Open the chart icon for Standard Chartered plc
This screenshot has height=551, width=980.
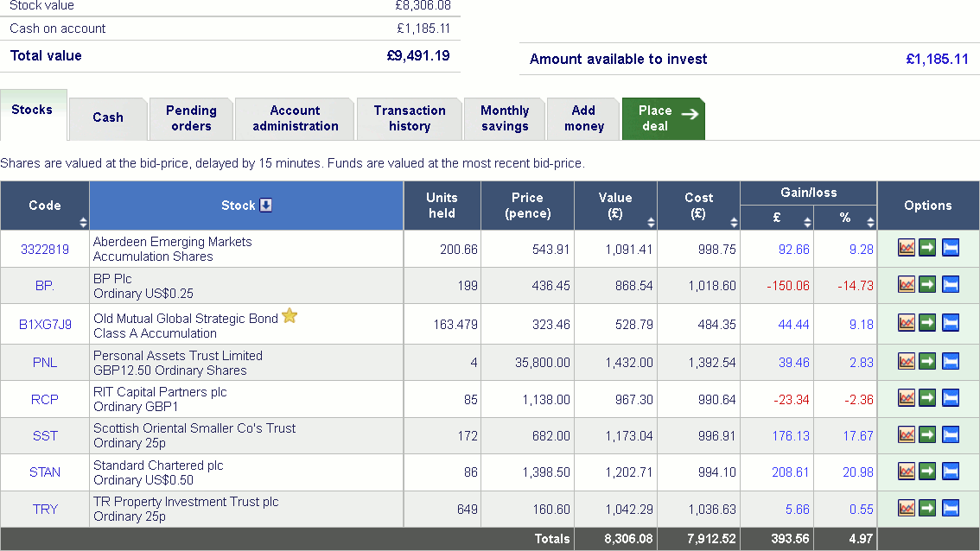point(907,471)
